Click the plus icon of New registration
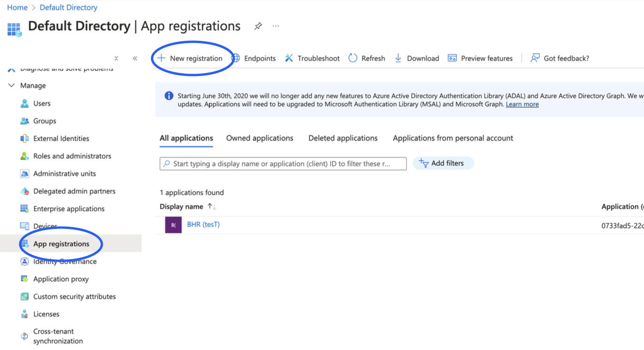 (161, 58)
